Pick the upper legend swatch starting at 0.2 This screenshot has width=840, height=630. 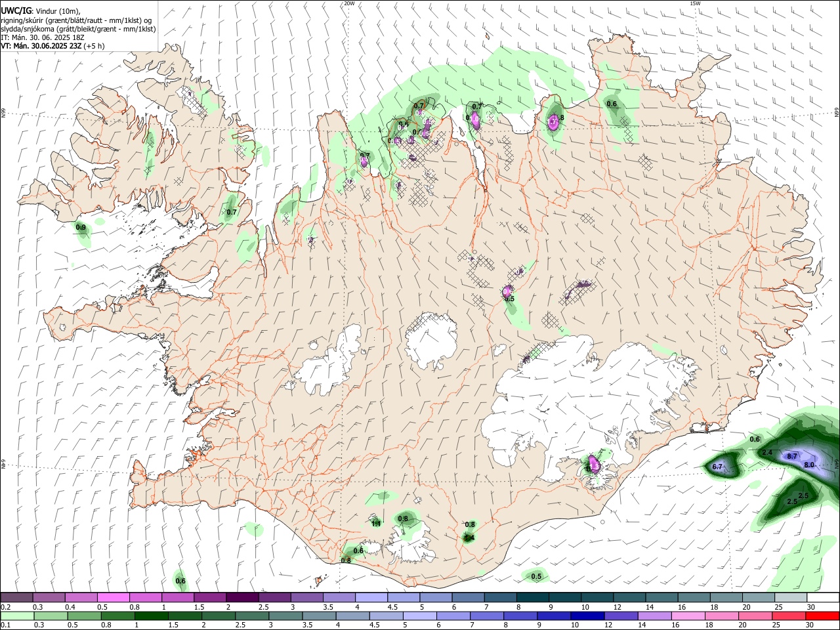pyautogui.click(x=16, y=597)
